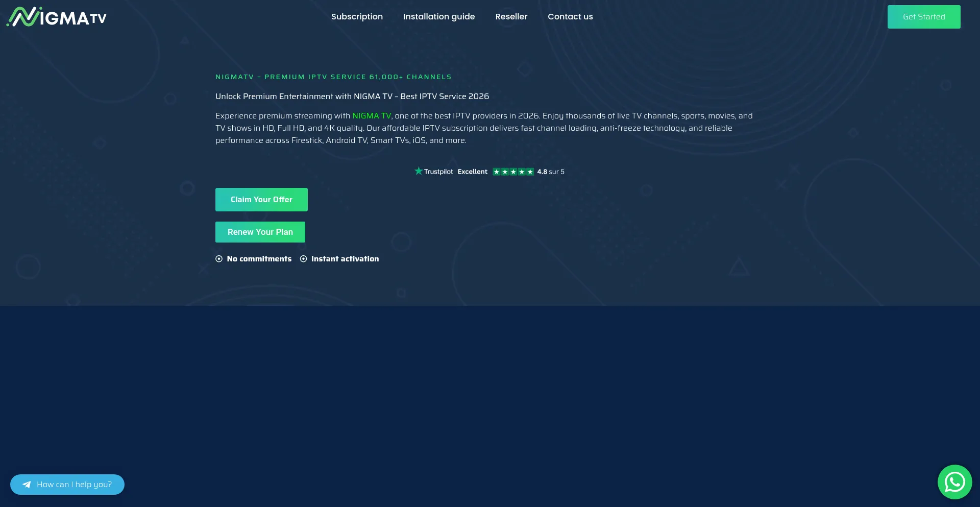Screen dimensions: 980x507
Task: Open the Installation guide page
Action: tap(439, 16)
